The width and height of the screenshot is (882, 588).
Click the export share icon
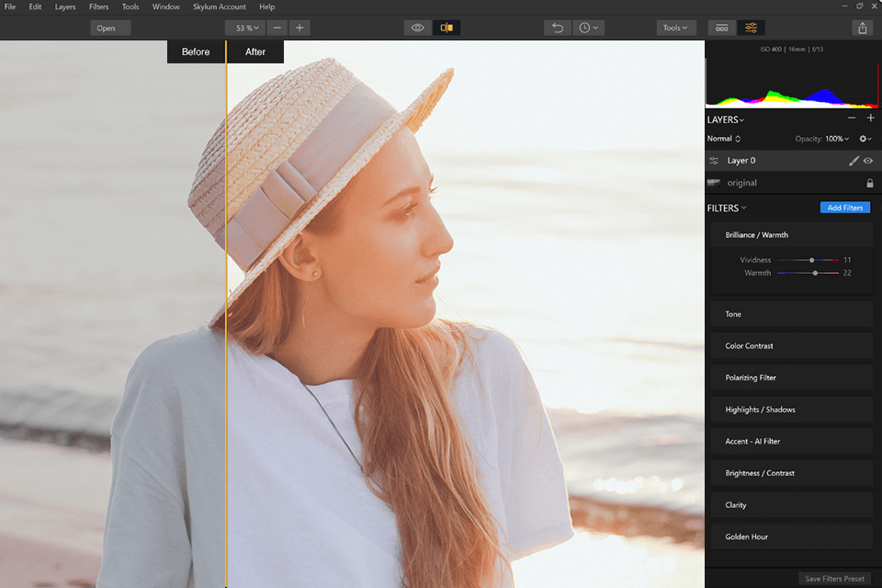(x=863, y=28)
